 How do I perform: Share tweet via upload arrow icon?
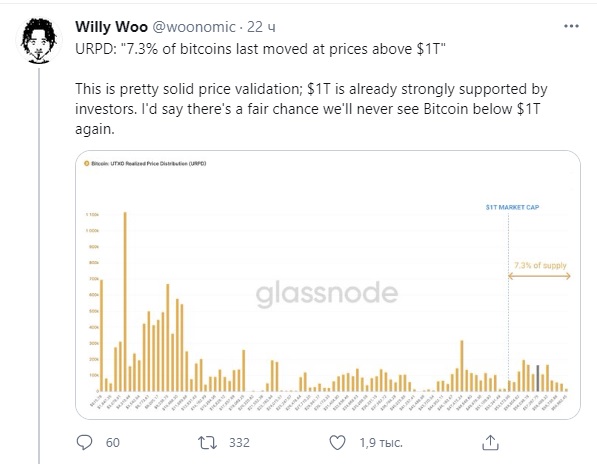point(490,443)
